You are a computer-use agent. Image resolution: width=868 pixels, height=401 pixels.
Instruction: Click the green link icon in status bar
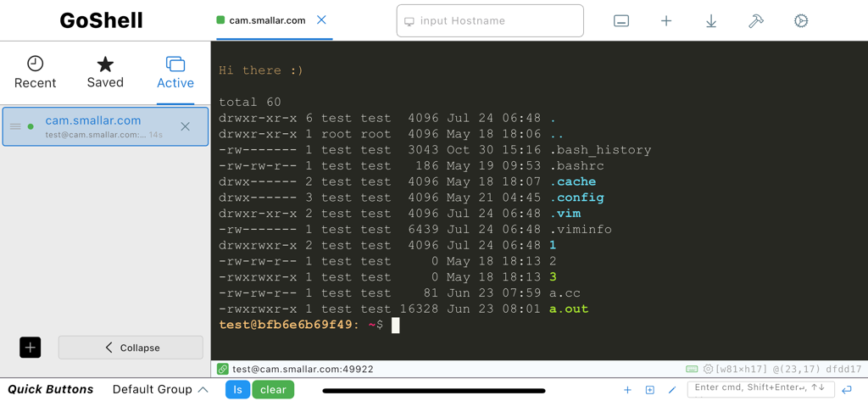click(x=223, y=369)
